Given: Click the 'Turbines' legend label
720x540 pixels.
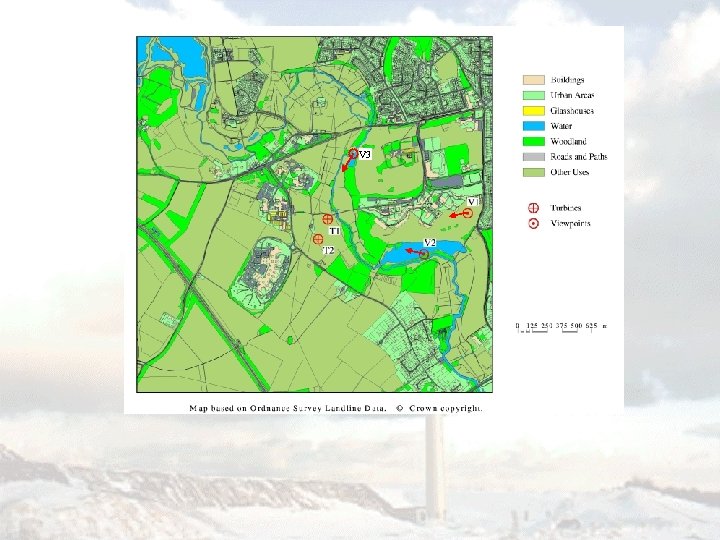Looking at the screenshot, I should tap(566, 208).
